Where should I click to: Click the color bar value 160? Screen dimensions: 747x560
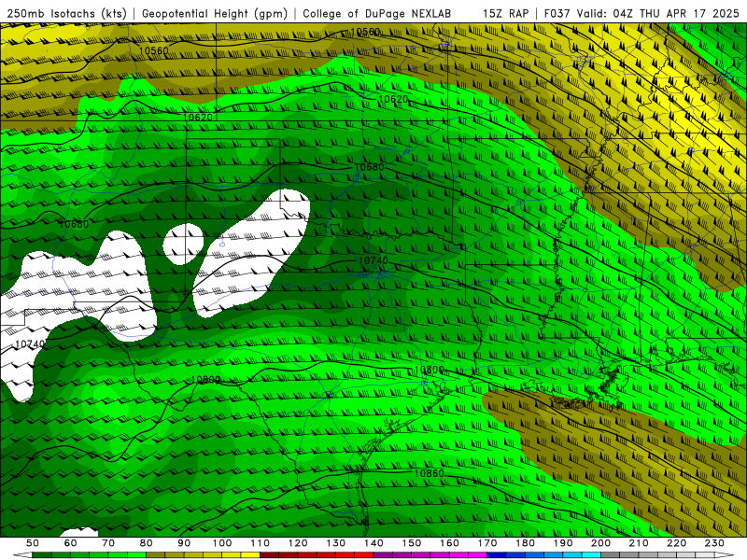[449, 543]
